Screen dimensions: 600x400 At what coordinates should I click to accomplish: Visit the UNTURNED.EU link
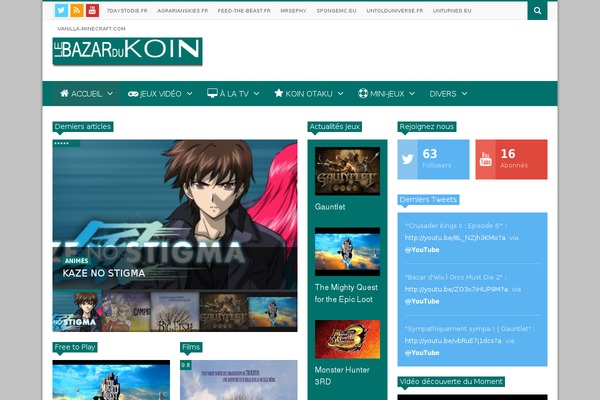[452, 11]
